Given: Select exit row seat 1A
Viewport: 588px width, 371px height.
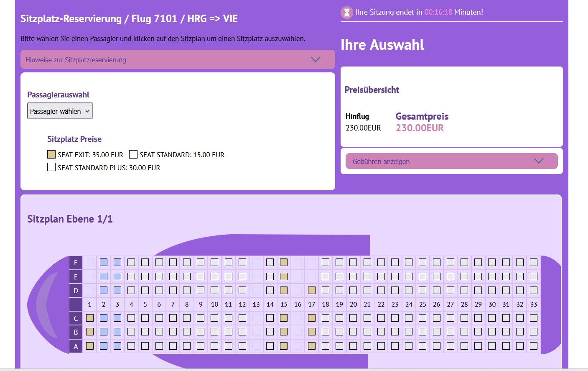Looking at the screenshot, I should click(89, 346).
